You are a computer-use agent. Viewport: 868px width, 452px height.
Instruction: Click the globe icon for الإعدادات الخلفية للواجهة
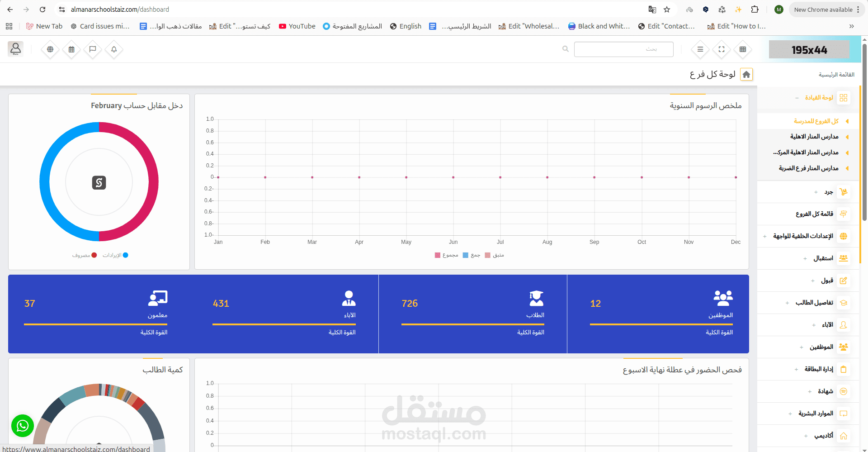click(x=844, y=236)
